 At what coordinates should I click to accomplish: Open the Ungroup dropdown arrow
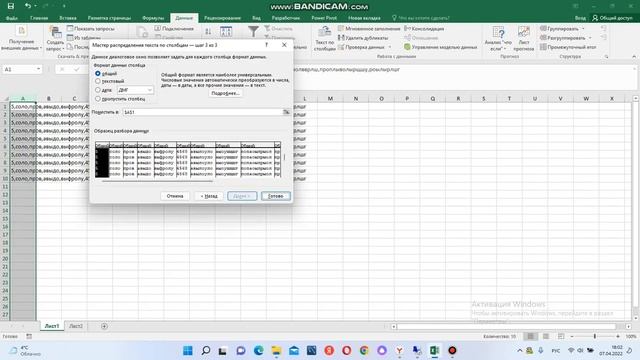[590, 38]
